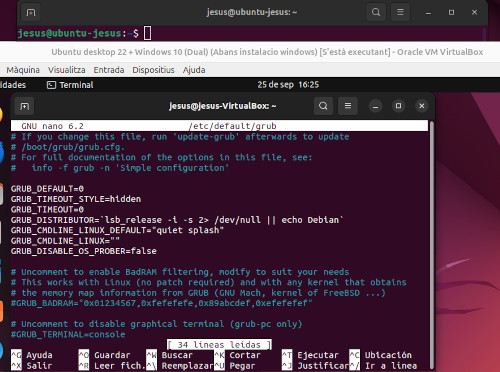Click the GRUB_CMDLINE_LINUX="" line
500x372 pixels.
65,241
